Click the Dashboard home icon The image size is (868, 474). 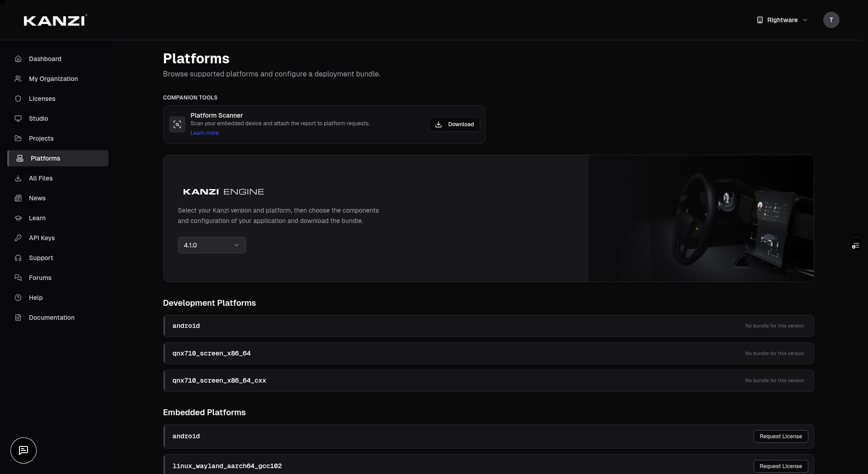coord(18,59)
